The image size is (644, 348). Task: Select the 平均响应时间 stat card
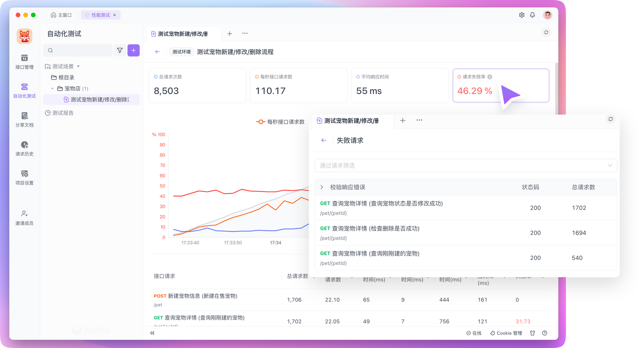pos(400,86)
